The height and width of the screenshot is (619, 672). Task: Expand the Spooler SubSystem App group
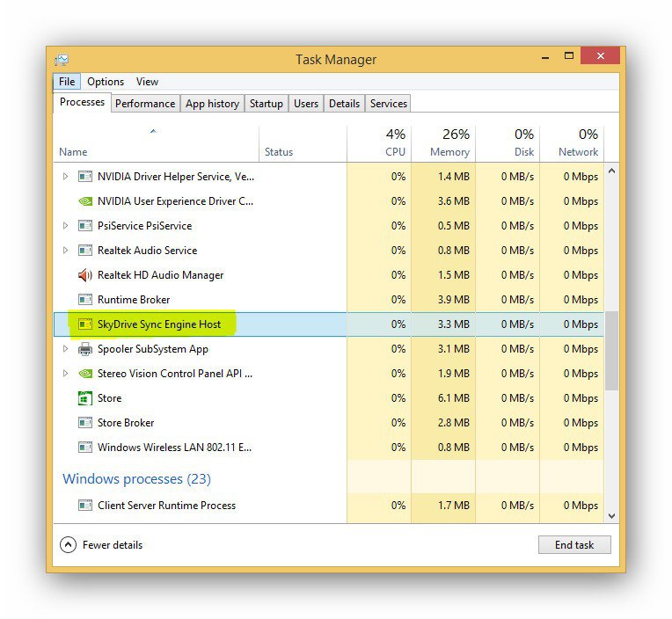(x=66, y=349)
